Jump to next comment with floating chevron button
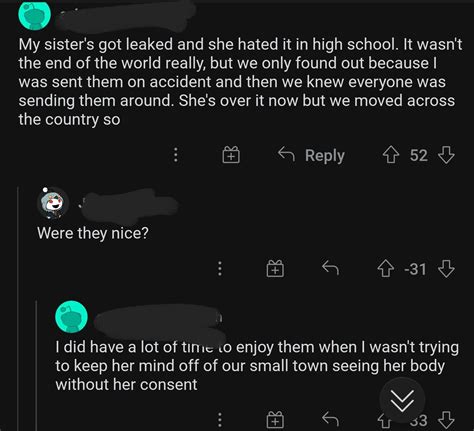The width and height of the screenshot is (474, 431). 402,400
